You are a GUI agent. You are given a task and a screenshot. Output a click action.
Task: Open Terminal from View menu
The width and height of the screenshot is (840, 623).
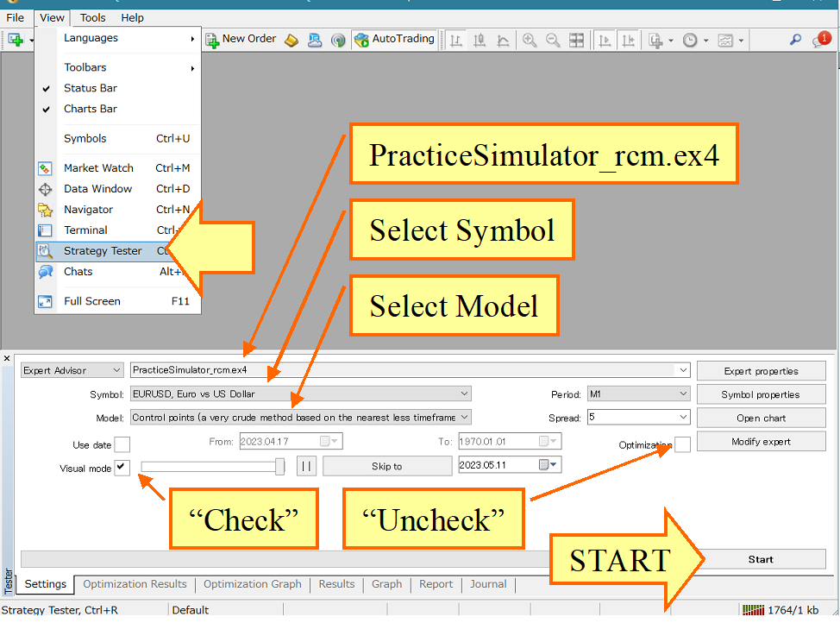[118, 230]
